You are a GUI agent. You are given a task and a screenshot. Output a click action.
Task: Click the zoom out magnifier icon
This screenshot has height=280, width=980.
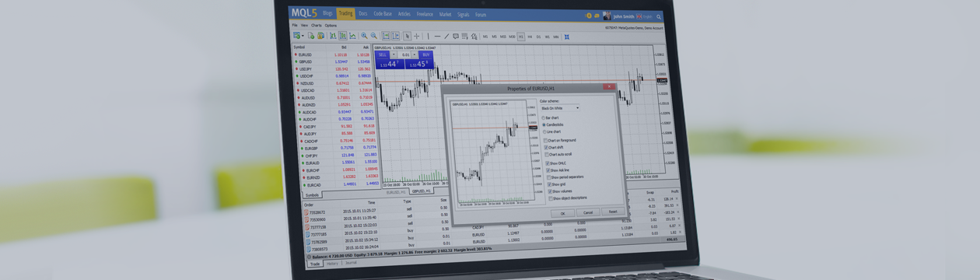pyautogui.click(x=373, y=36)
